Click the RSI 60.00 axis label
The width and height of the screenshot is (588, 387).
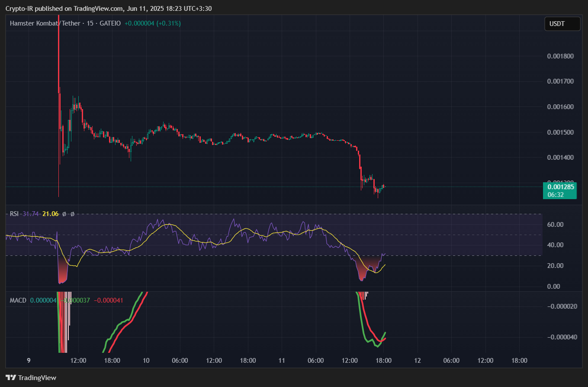click(x=555, y=224)
